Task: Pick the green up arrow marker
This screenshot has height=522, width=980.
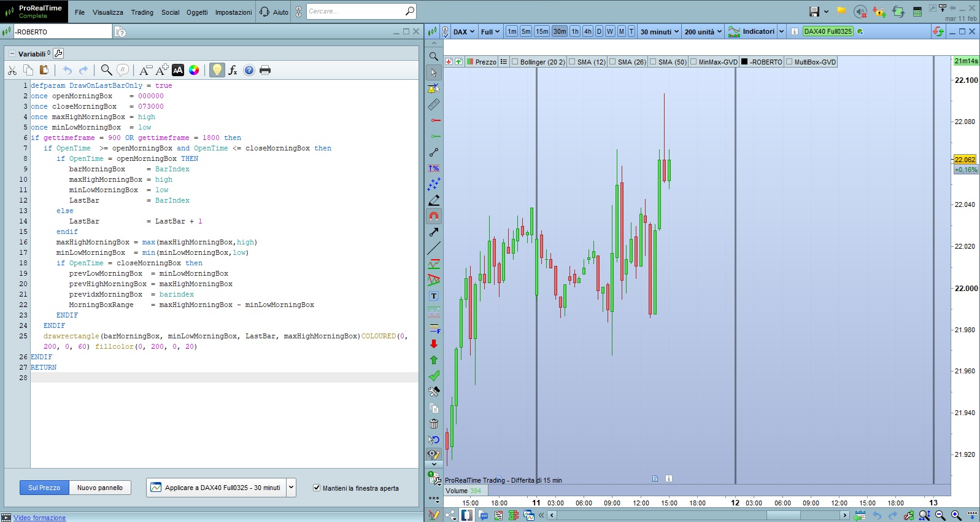Action: (434, 360)
